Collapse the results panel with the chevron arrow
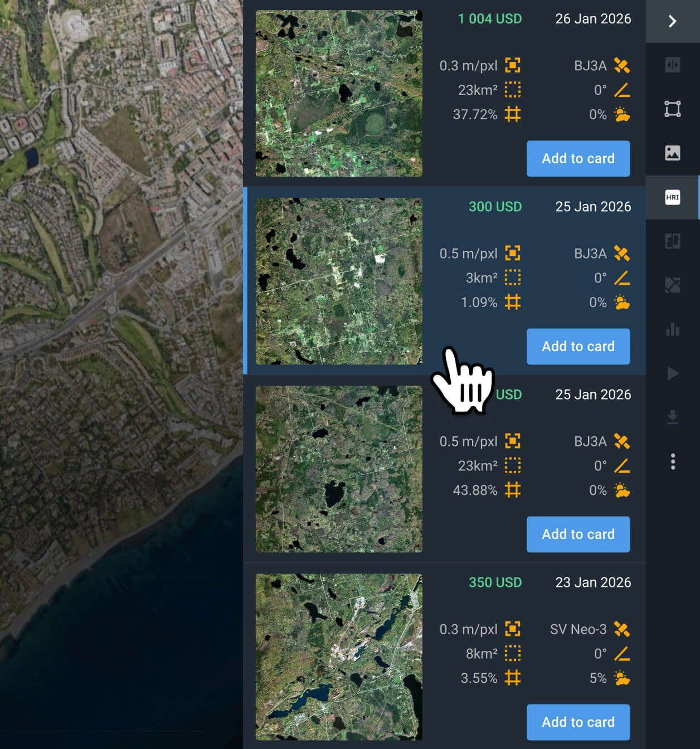 pos(672,21)
